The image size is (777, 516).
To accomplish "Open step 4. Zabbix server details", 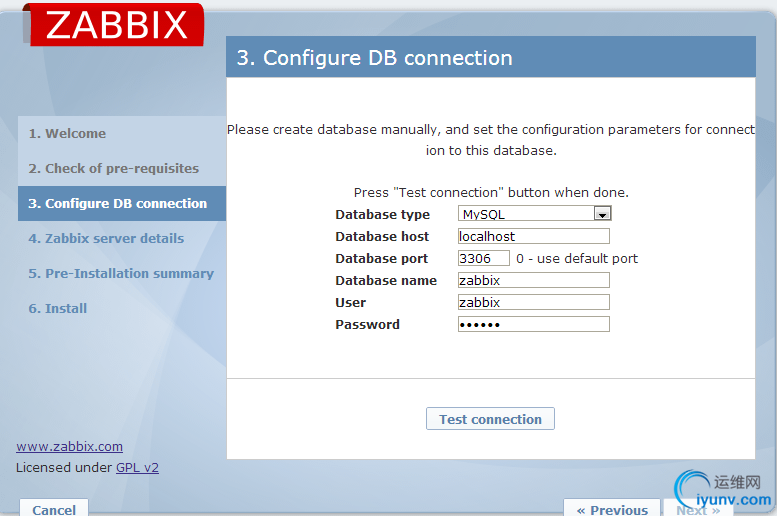I will point(106,238).
